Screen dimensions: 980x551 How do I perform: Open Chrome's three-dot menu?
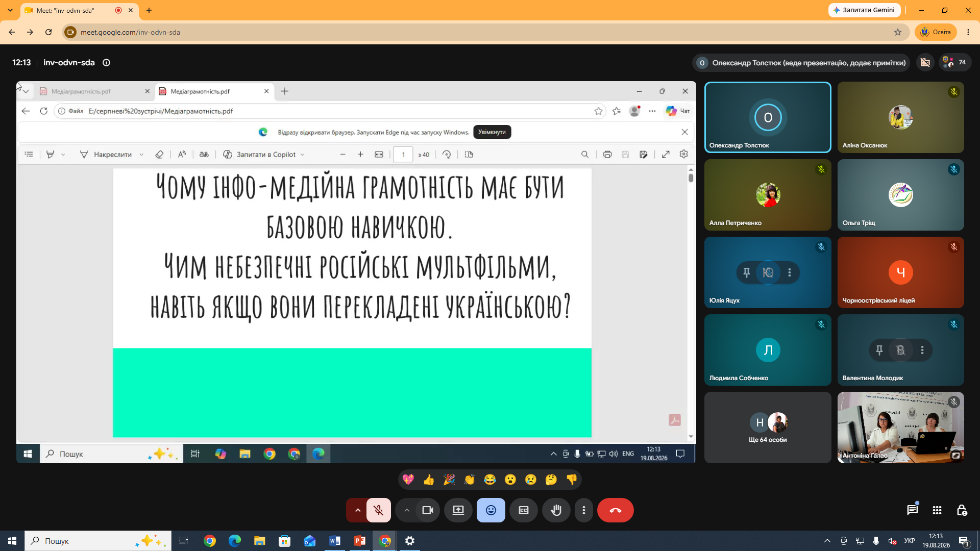[x=968, y=32]
